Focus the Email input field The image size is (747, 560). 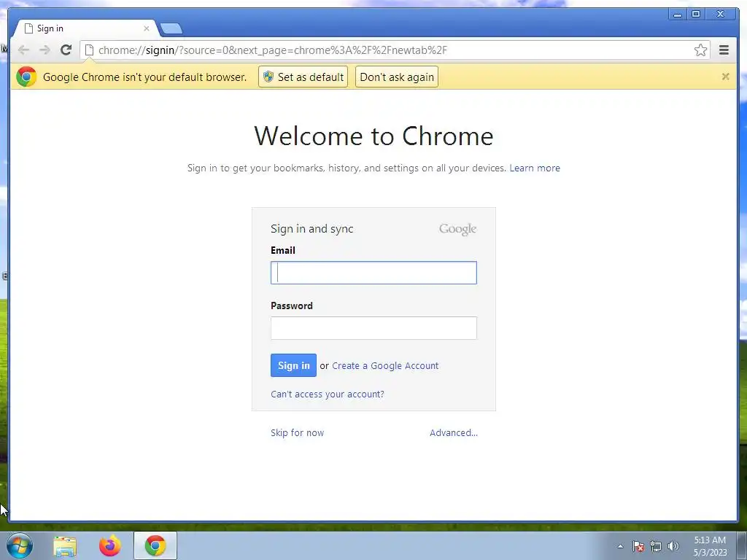tap(373, 273)
